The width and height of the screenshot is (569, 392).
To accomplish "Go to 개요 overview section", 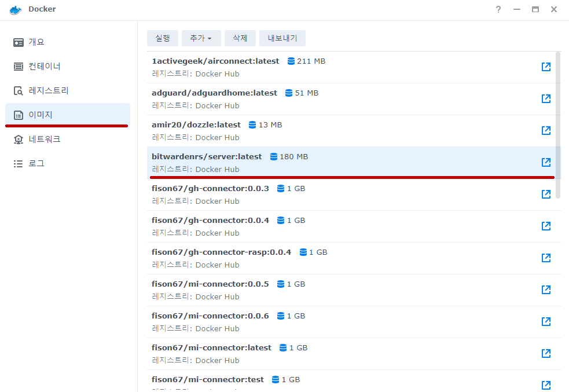I will pos(68,42).
